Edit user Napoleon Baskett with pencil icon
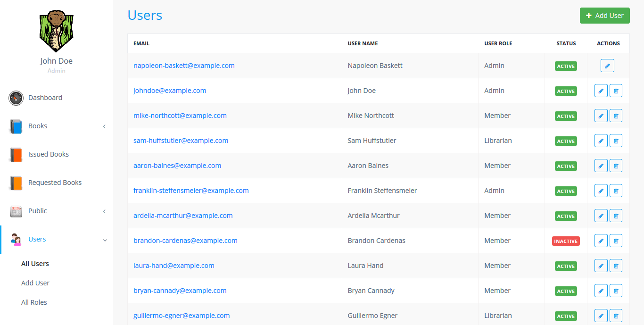Screen dimensions: 644x325 tap(607, 66)
